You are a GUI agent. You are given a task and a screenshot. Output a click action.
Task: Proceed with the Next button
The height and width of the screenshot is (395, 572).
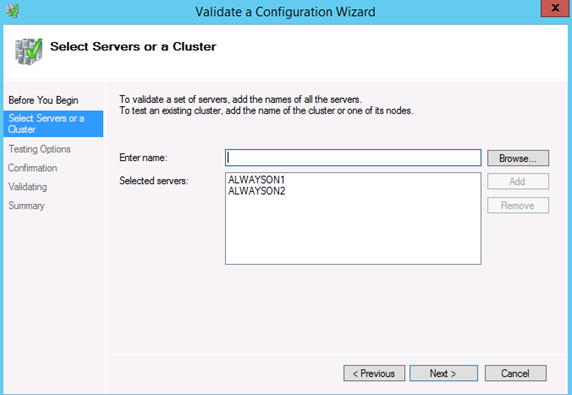443,373
